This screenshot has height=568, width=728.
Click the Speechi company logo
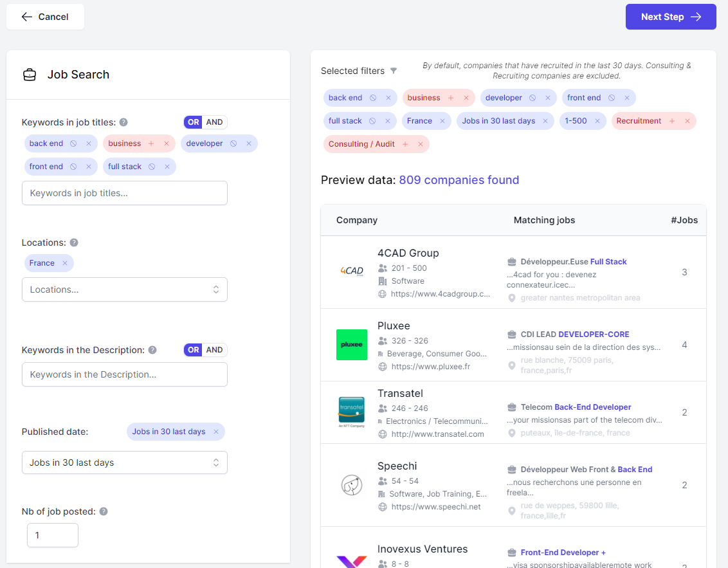coord(352,485)
